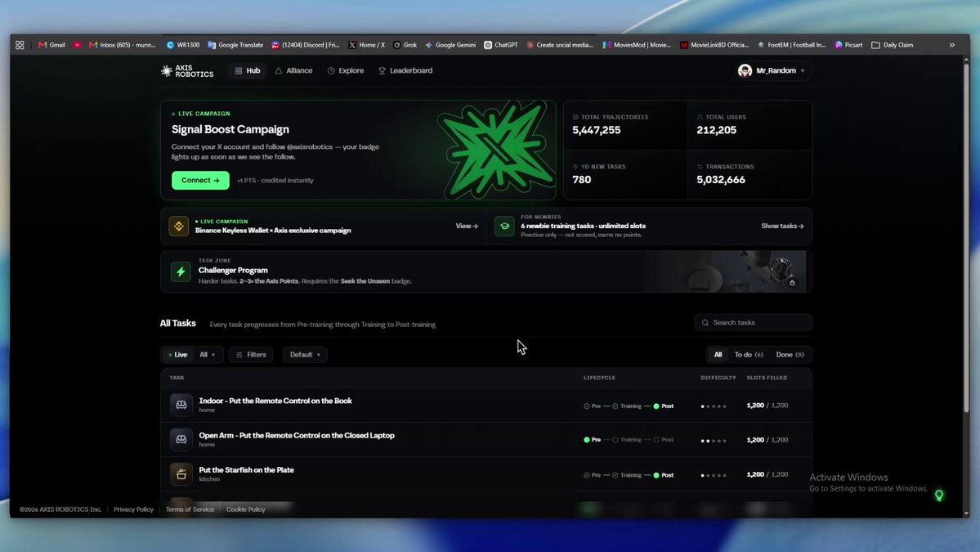
Task: Select the To do tasks tab
Action: (x=749, y=354)
